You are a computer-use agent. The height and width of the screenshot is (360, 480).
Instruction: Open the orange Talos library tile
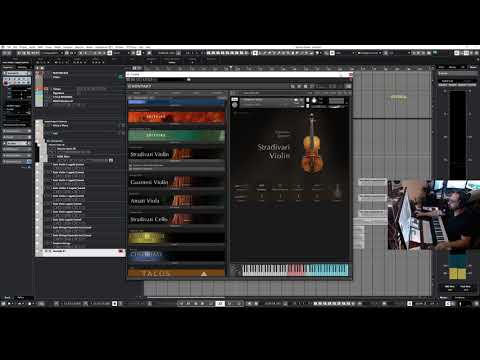point(176,273)
